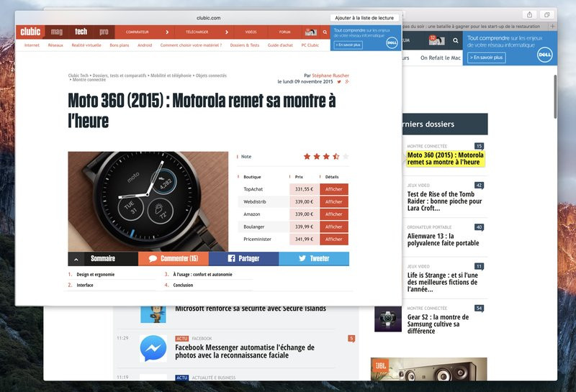The height and width of the screenshot is (392, 576).
Task: Click the Twitter bird next to the article date
Action: point(339,81)
